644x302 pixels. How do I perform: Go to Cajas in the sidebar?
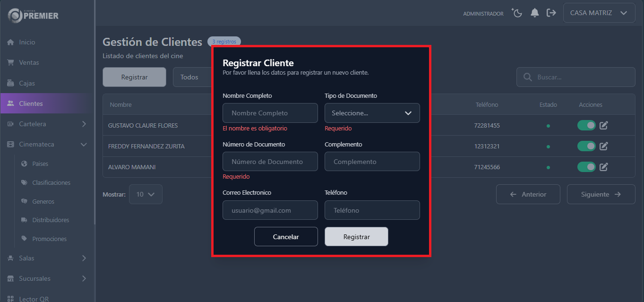click(27, 83)
